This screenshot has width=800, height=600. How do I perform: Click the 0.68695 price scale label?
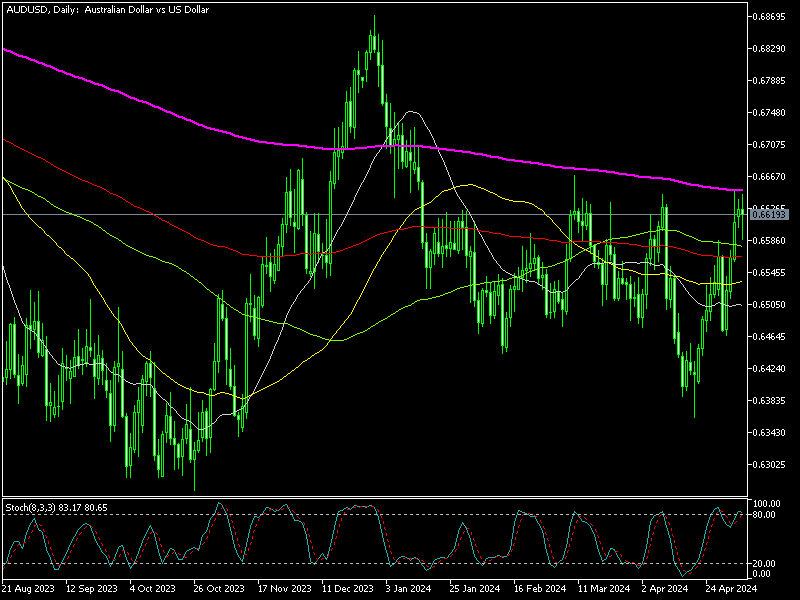pyautogui.click(x=769, y=17)
